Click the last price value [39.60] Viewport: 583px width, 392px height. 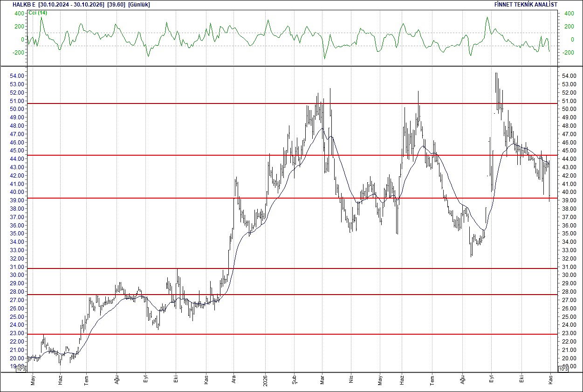pos(116,4)
